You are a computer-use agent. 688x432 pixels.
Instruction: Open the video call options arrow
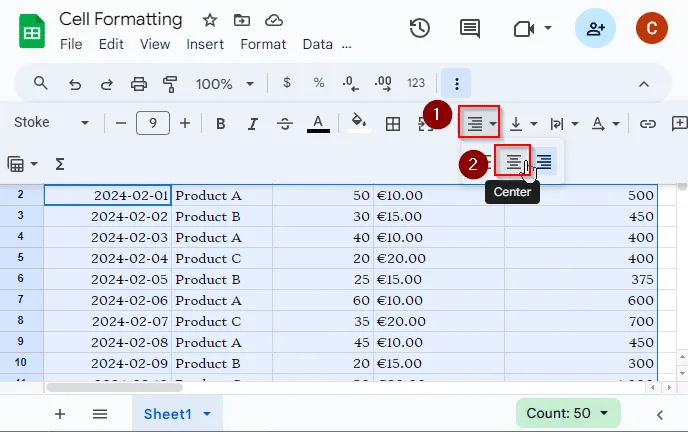(x=548, y=28)
